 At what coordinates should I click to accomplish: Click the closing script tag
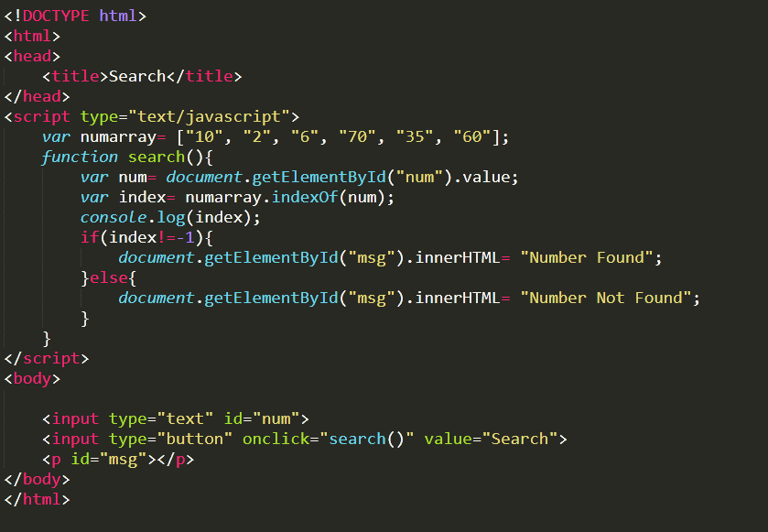[x=47, y=359]
